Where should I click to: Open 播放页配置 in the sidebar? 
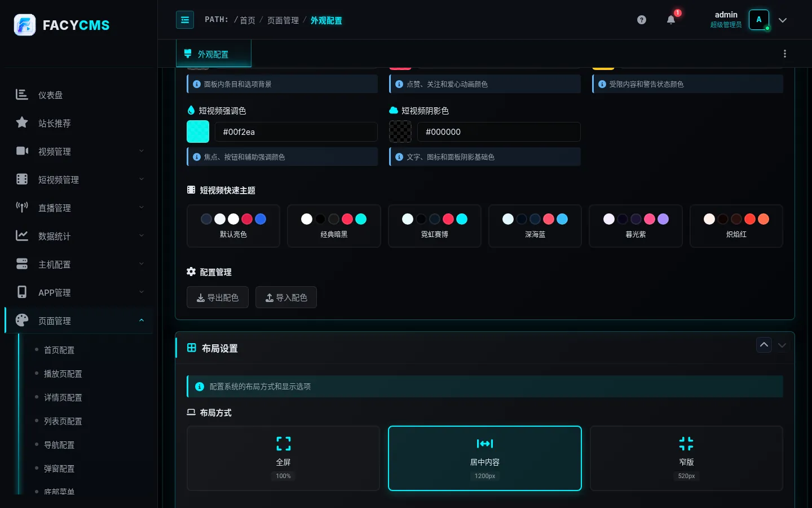[x=63, y=374]
